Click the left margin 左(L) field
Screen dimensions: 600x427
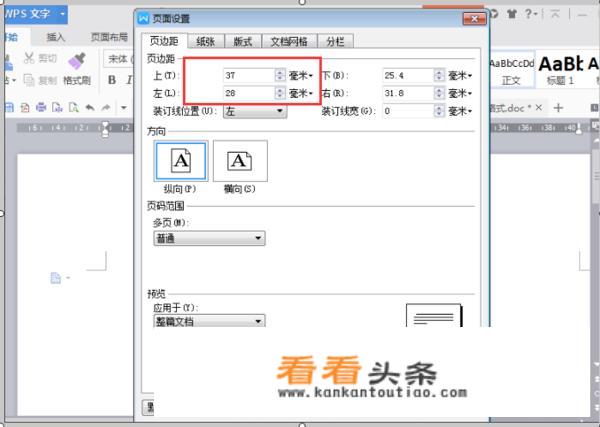[249, 93]
